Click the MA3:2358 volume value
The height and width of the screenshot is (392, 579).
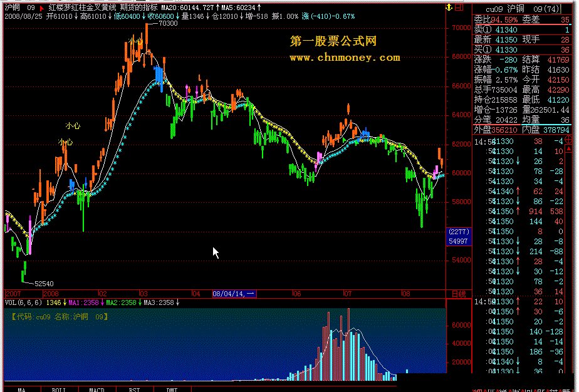[159, 302]
